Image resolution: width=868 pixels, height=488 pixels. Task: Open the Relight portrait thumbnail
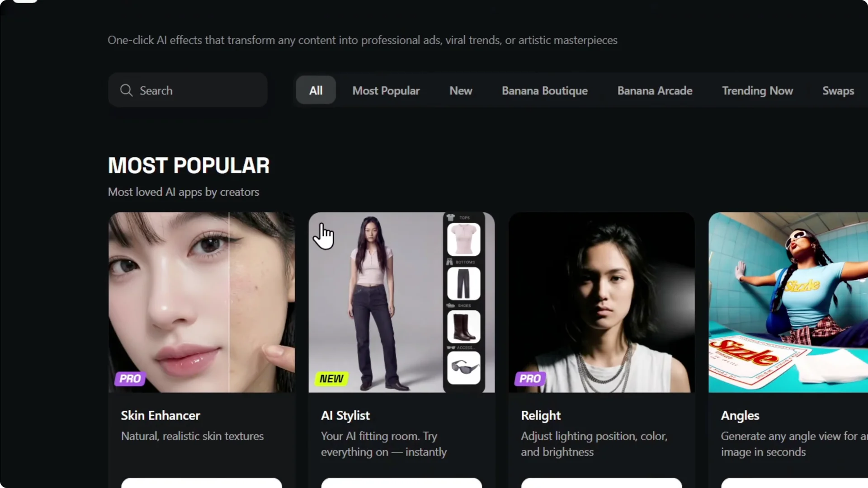point(601,298)
